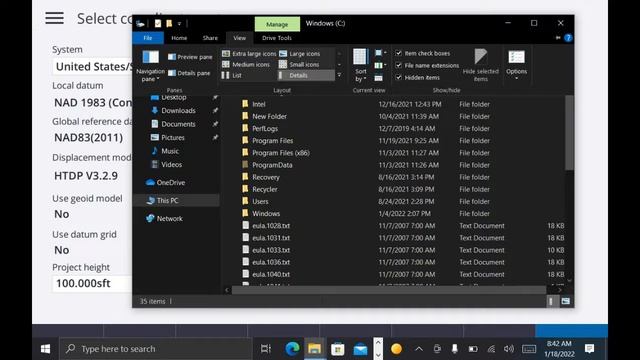Screen dimensions: 640x360
Task: Choose Small icons layout
Action: click(299, 64)
